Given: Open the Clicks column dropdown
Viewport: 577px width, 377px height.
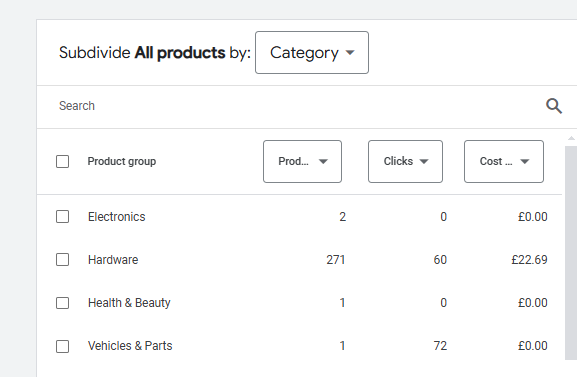Looking at the screenshot, I should tap(406, 161).
